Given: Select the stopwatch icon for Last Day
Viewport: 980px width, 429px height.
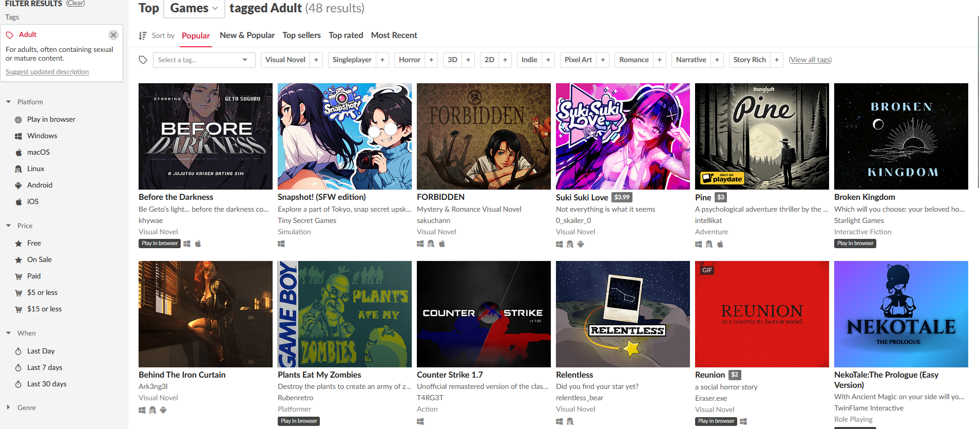Looking at the screenshot, I should [x=18, y=351].
